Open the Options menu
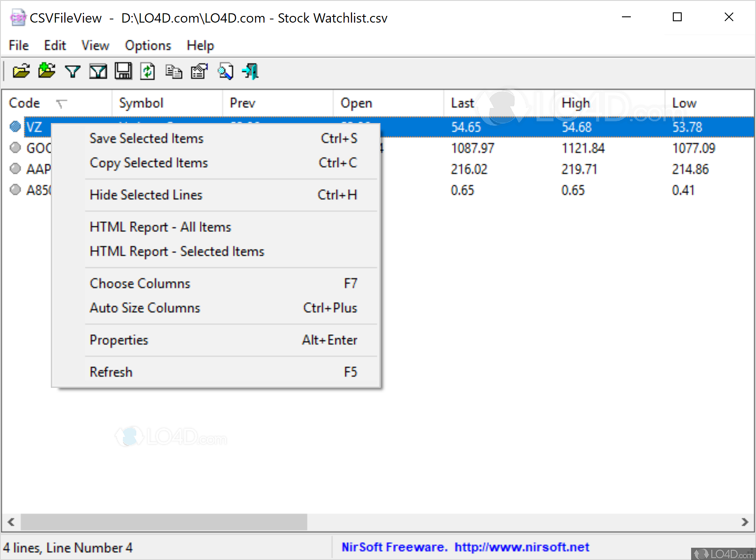This screenshot has height=560, width=756. [148, 46]
